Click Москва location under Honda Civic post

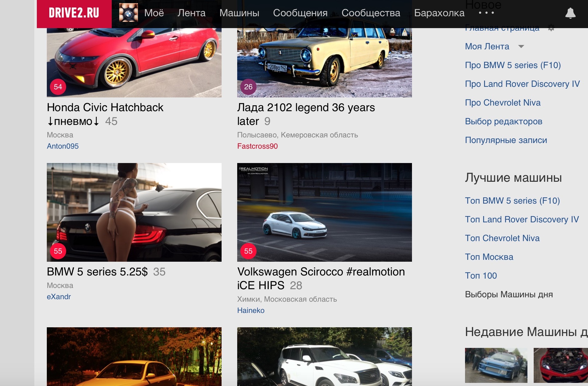[60, 135]
